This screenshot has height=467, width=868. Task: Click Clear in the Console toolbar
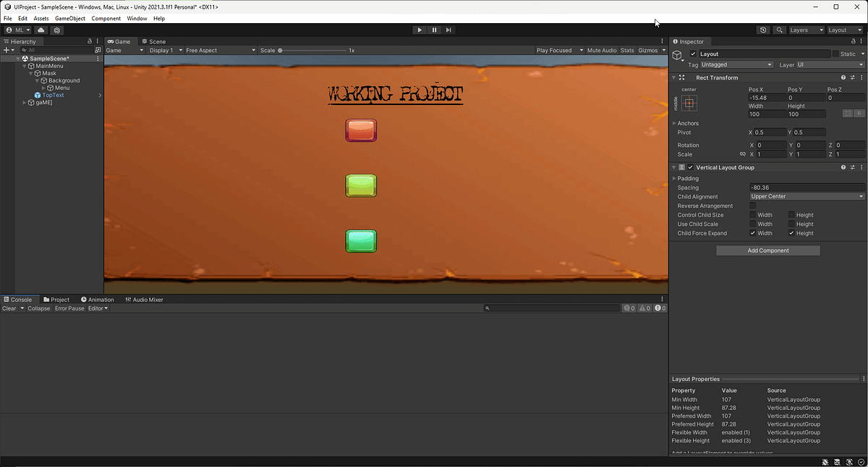tap(9, 308)
